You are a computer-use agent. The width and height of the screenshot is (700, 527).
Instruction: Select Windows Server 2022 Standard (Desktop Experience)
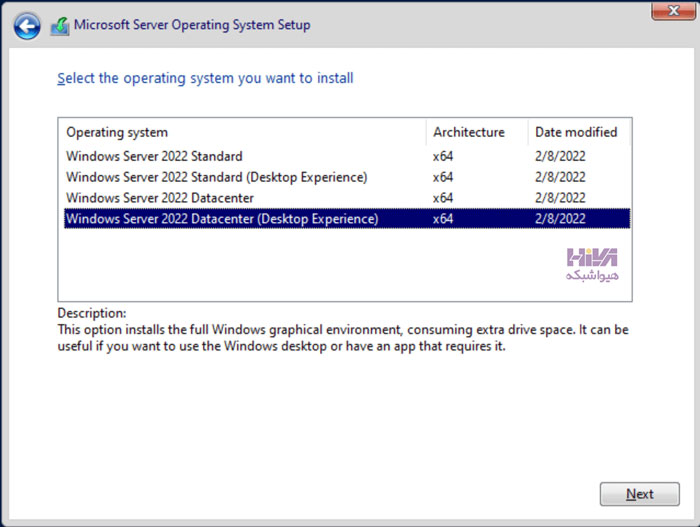pos(347,177)
